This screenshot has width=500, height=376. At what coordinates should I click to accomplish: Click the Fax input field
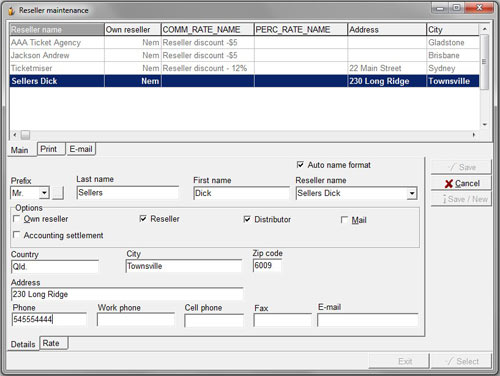tap(282, 320)
